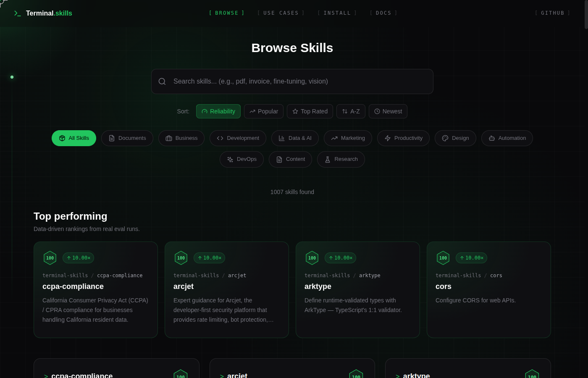Open the GITHUB nav link
Image resolution: width=588 pixels, height=378 pixels.
click(x=553, y=13)
